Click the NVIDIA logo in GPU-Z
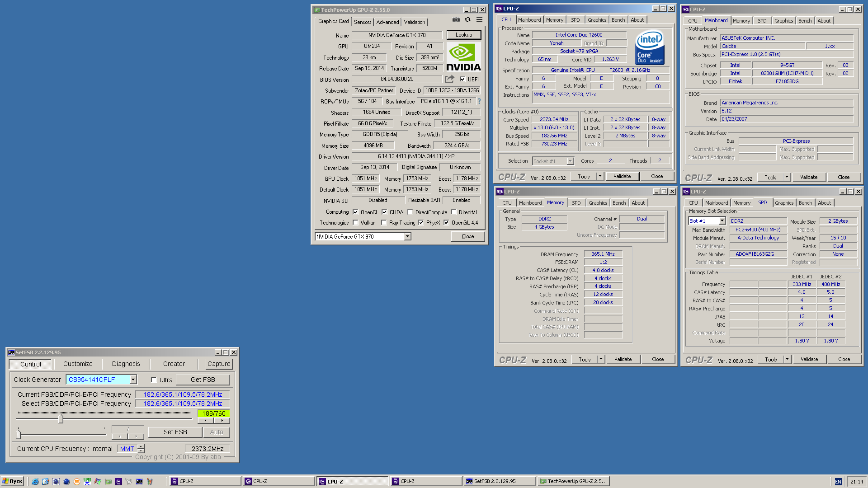868x488 pixels. 463,57
